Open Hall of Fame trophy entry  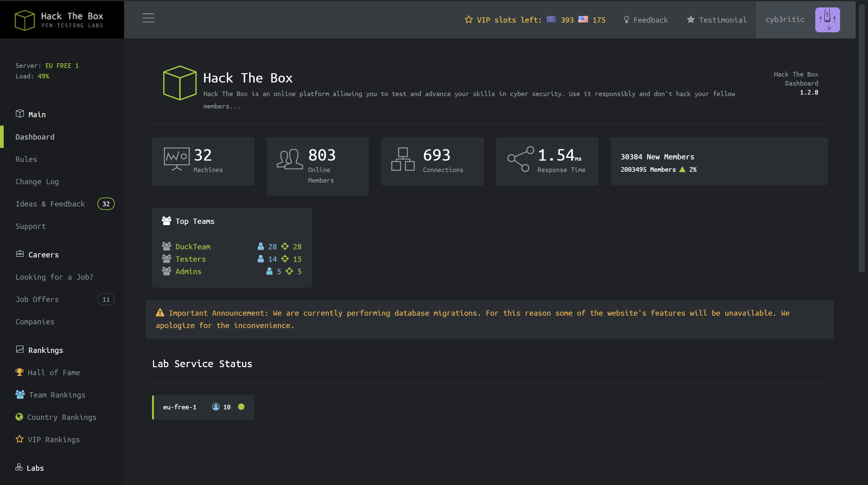pos(48,372)
